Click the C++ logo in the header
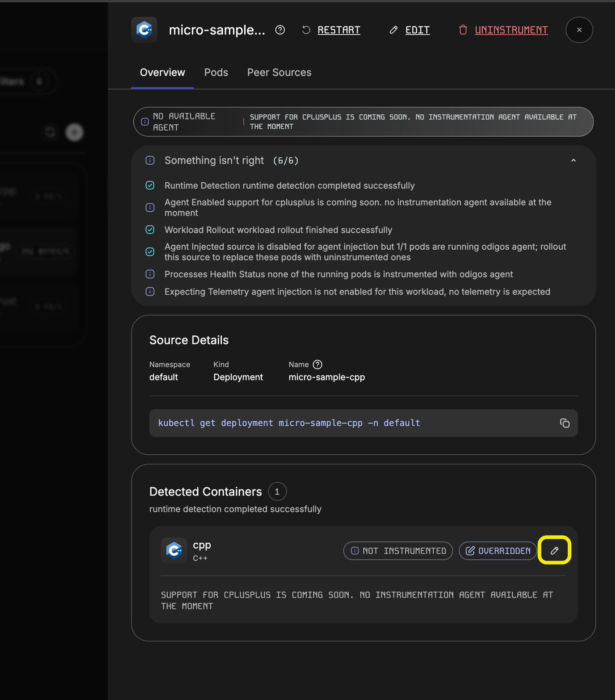Image resolution: width=615 pixels, height=700 pixels. [x=144, y=30]
